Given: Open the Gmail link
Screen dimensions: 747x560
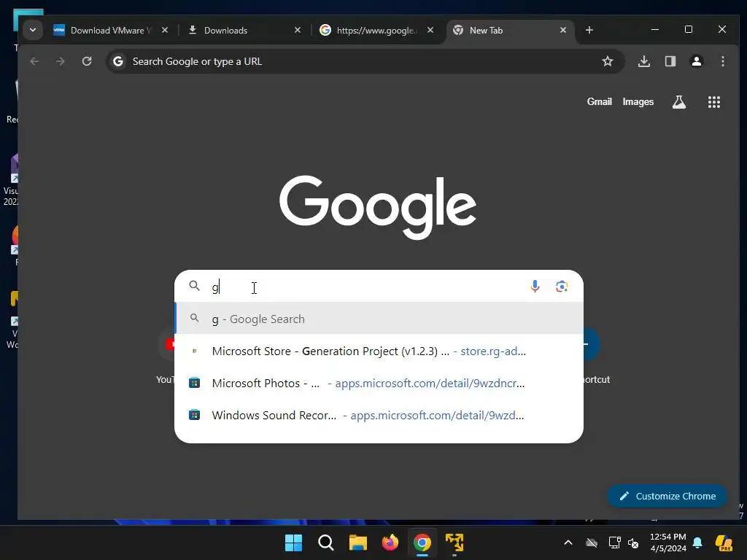Looking at the screenshot, I should pos(600,102).
